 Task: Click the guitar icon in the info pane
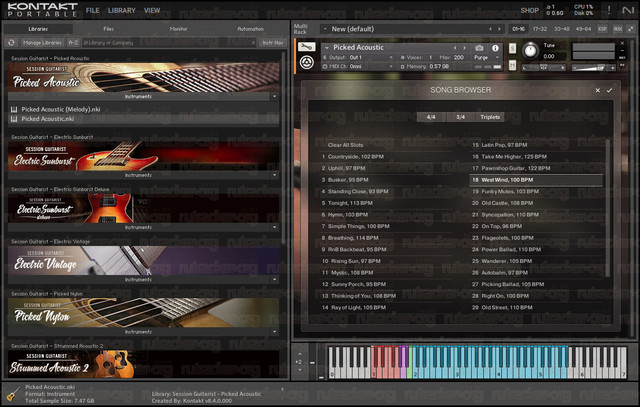(13, 394)
